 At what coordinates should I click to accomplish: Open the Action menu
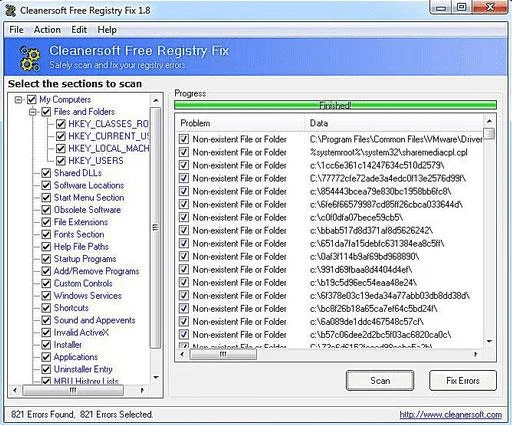[x=47, y=30]
